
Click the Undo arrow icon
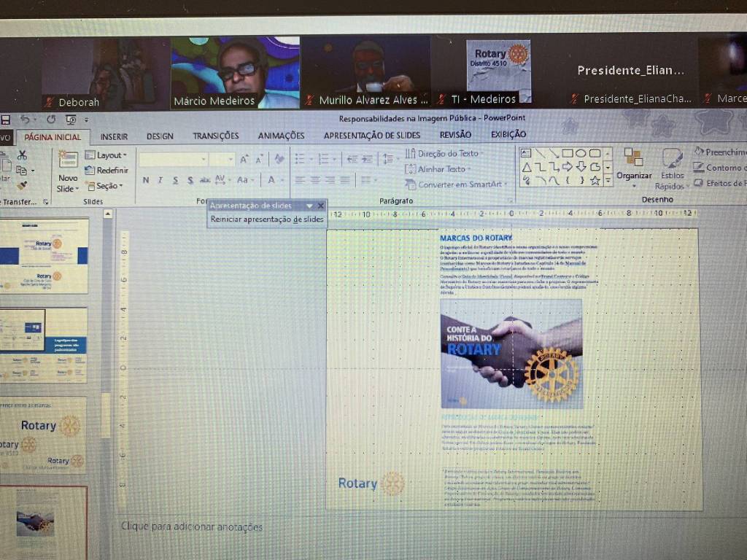26,120
